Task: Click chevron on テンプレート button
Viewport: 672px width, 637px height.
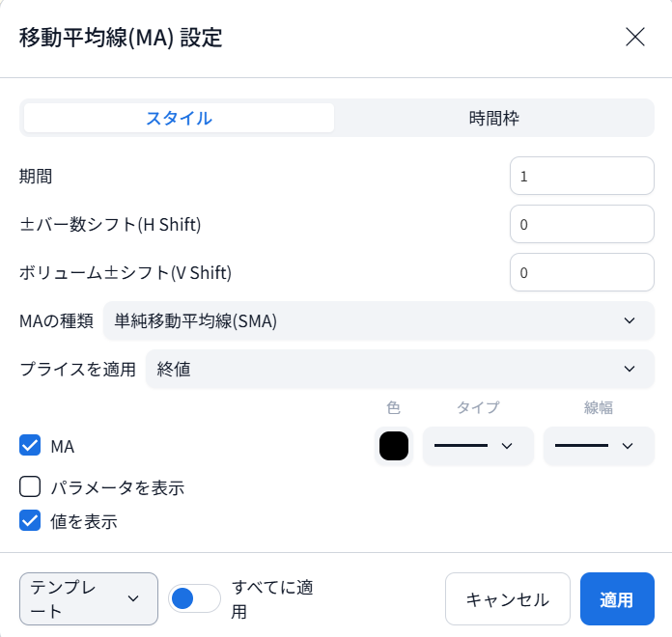Action: pos(133,598)
